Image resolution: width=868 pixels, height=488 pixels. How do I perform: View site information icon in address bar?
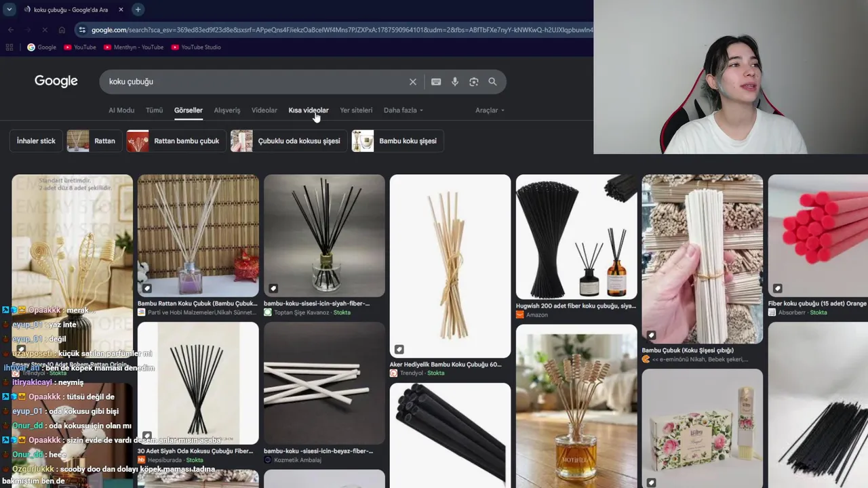tap(82, 30)
